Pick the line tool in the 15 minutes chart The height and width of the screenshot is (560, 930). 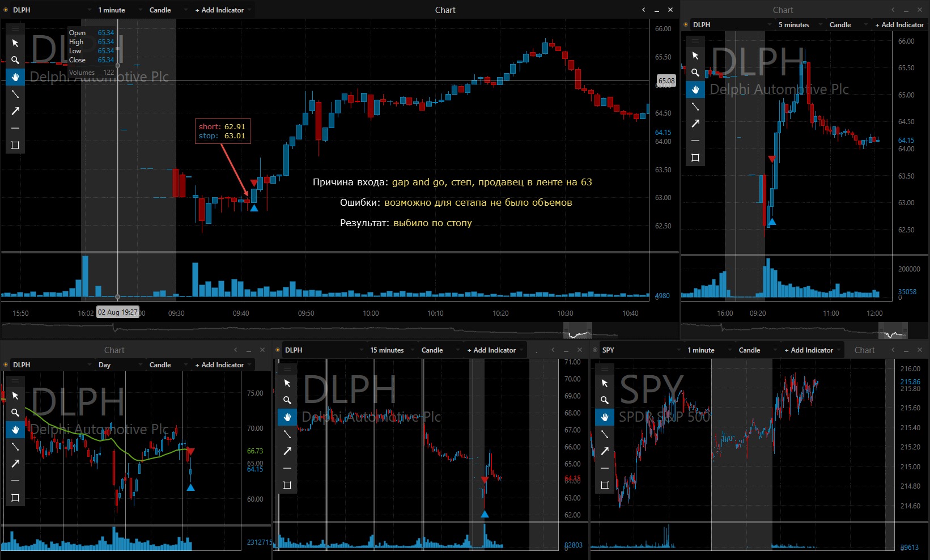click(287, 434)
